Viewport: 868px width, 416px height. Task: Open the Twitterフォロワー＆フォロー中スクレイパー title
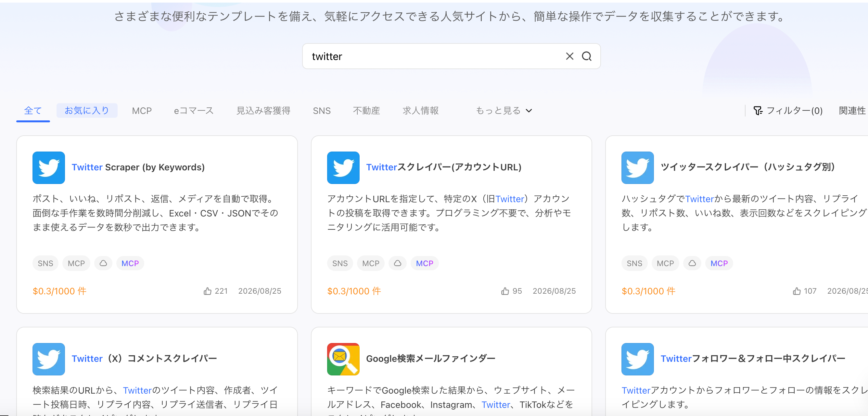(x=753, y=359)
